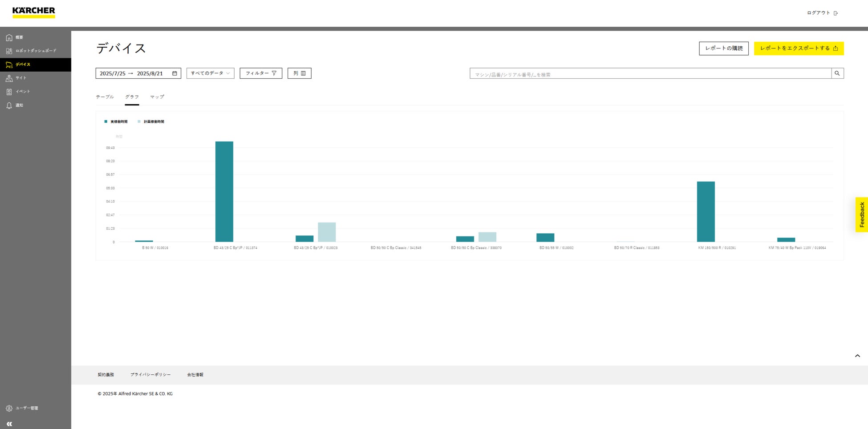The height and width of the screenshot is (429, 868).
Task: Open the すべてのデータ dropdown
Action: pyautogui.click(x=210, y=73)
